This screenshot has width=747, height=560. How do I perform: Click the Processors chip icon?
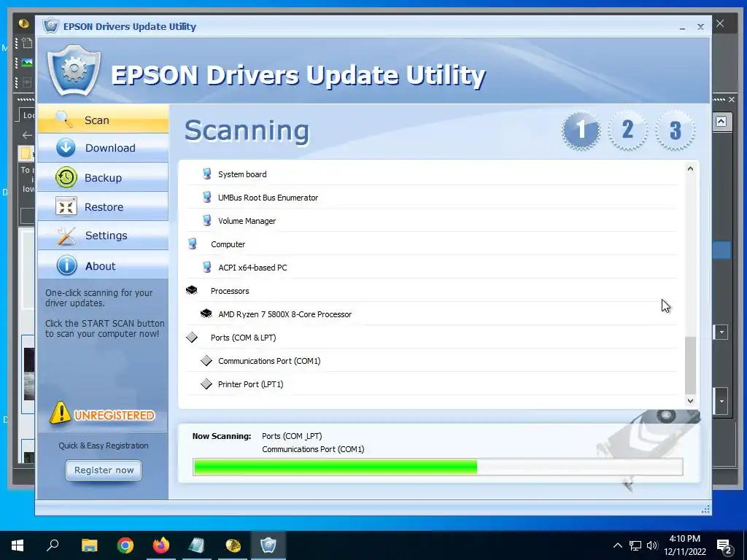[x=192, y=290]
